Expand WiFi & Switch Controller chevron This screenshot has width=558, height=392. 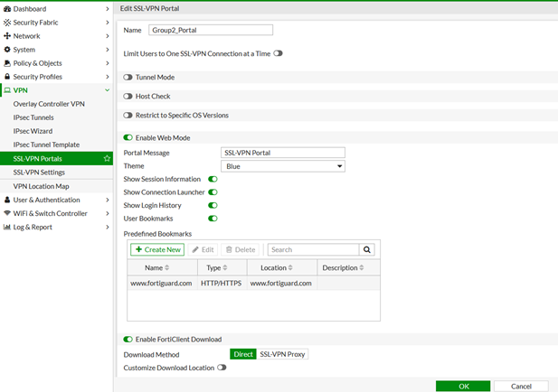pyautogui.click(x=107, y=213)
